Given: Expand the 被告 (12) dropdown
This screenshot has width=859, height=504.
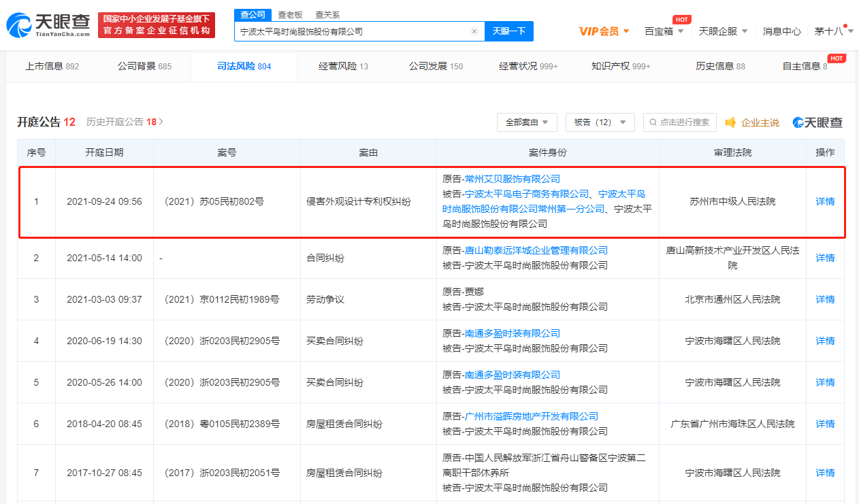Looking at the screenshot, I should point(600,122).
